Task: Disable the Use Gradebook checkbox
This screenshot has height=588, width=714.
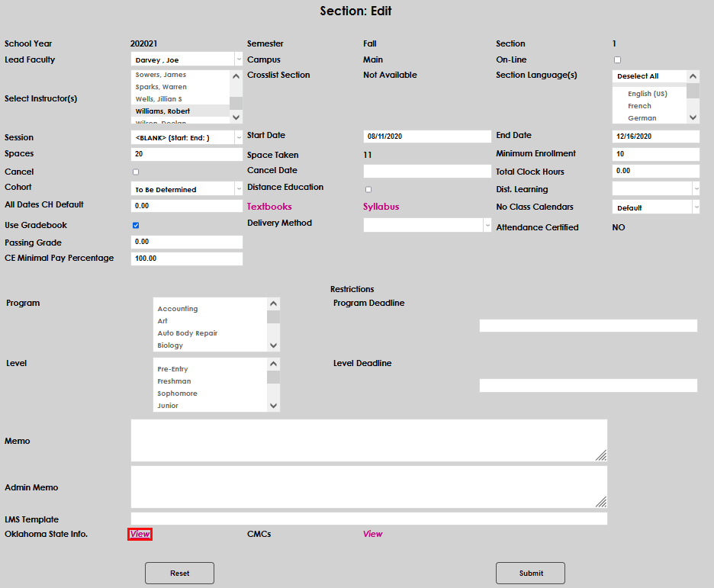Action: [x=136, y=225]
